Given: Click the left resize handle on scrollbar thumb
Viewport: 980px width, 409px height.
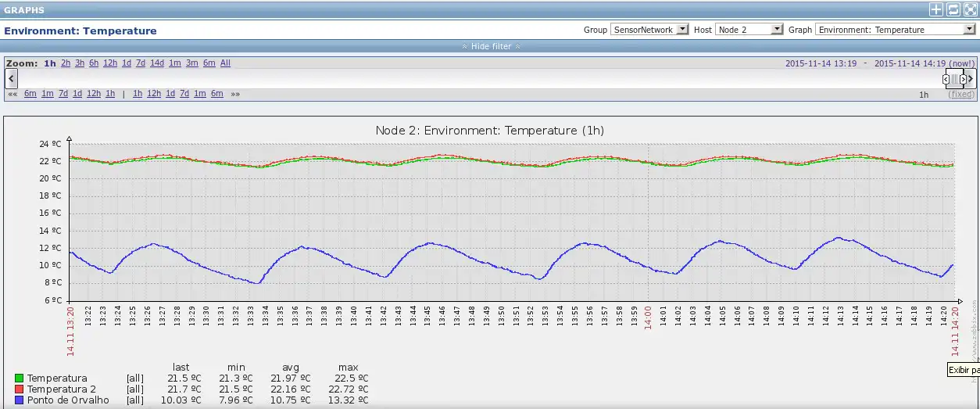Looking at the screenshot, I should point(946,79).
